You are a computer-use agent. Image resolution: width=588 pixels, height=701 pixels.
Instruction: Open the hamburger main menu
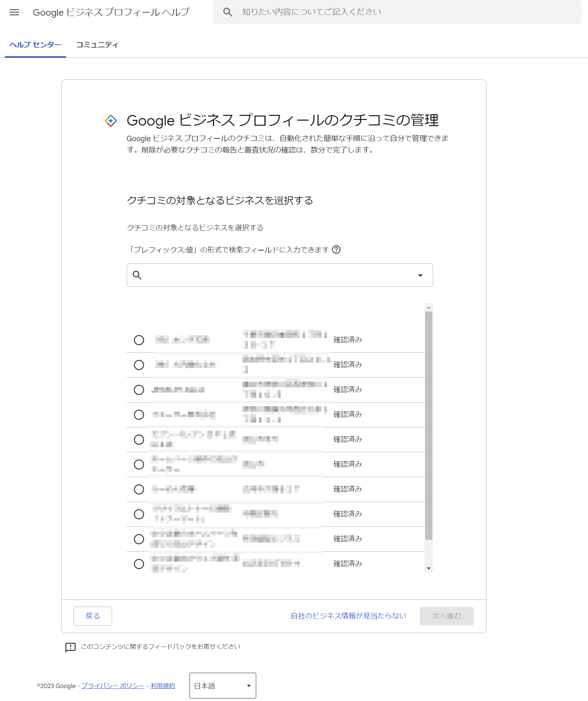click(14, 12)
